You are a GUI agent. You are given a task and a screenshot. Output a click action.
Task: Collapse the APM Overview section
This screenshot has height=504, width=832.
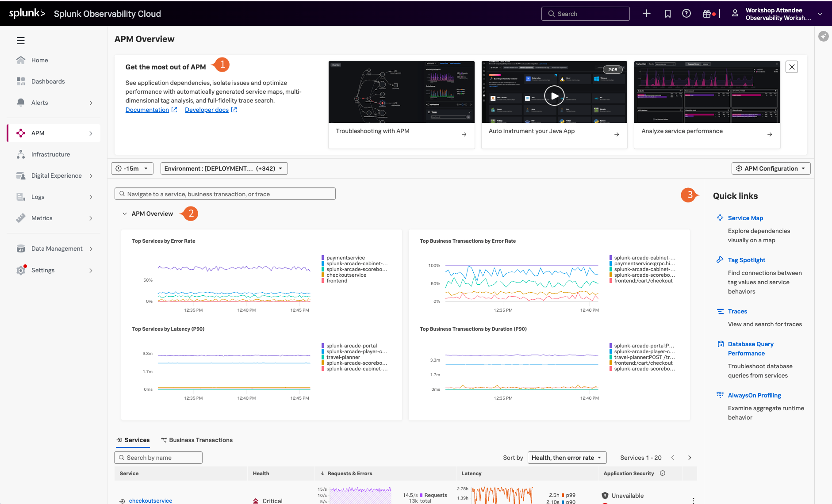pos(125,214)
